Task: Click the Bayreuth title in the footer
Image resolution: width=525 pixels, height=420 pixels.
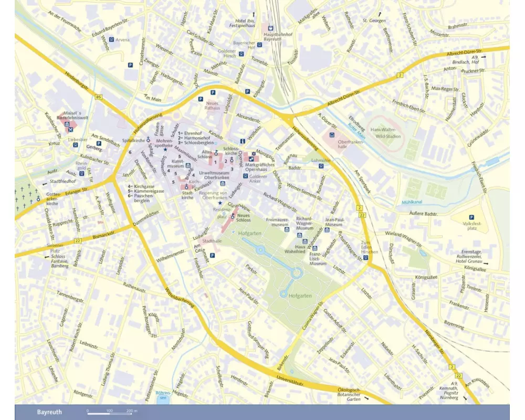Action: coord(49,412)
